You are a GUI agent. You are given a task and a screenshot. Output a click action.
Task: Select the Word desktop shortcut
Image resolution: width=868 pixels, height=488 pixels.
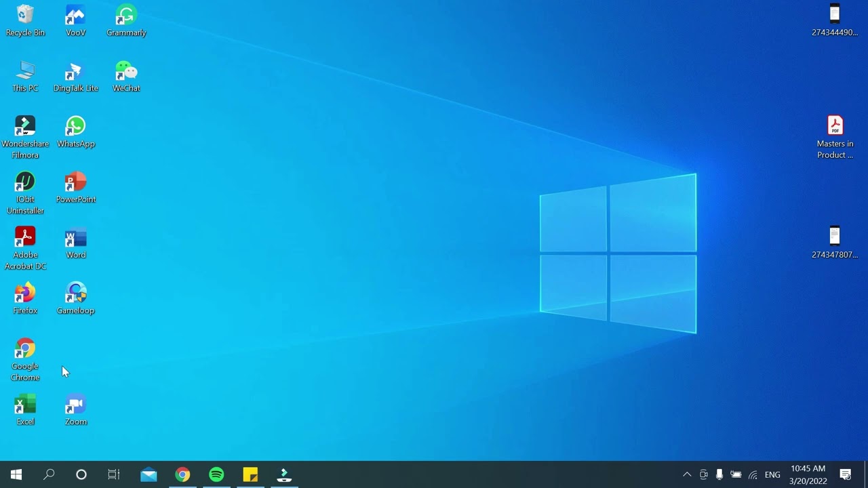click(75, 243)
